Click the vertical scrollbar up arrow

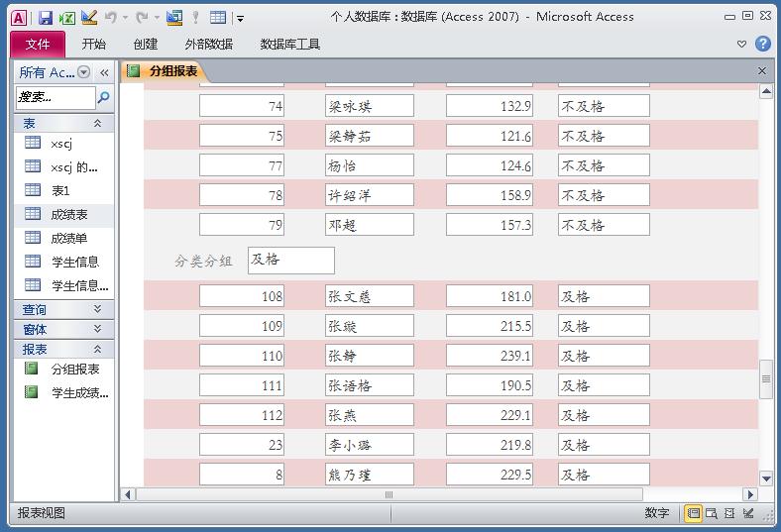tap(766, 91)
